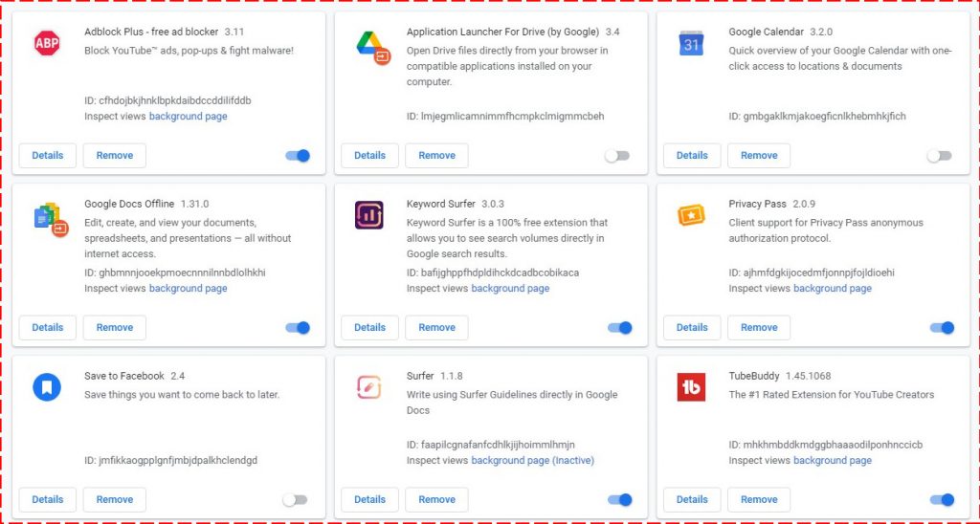The image size is (980, 524).
Task: Click the Google Docs Offline icon
Action: click(51, 219)
